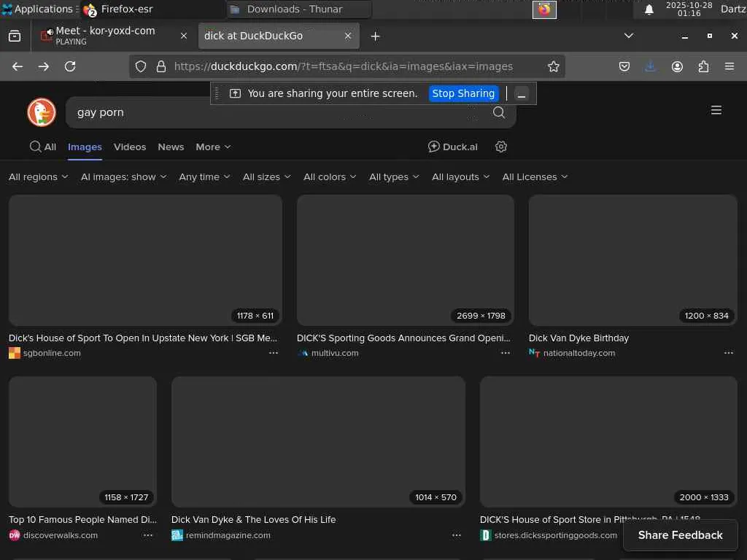Image resolution: width=747 pixels, height=560 pixels.
Task: Open the All regions filter
Action: click(38, 177)
